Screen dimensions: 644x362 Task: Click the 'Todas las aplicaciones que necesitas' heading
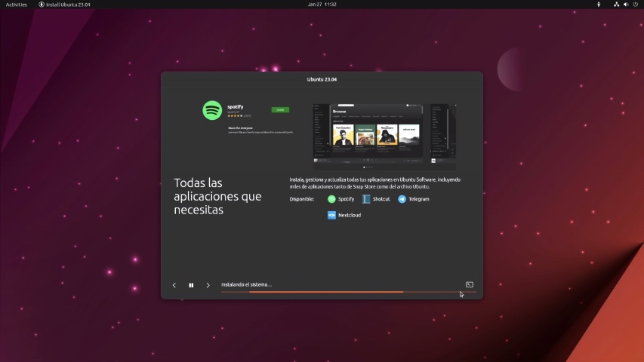tap(217, 196)
